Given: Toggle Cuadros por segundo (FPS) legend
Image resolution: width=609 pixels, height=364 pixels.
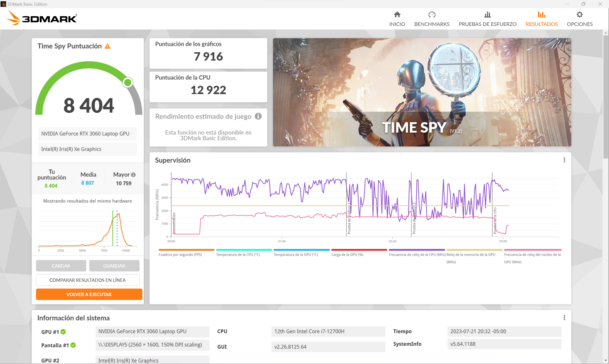Looking at the screenshot, I should [x=180, y=255].
